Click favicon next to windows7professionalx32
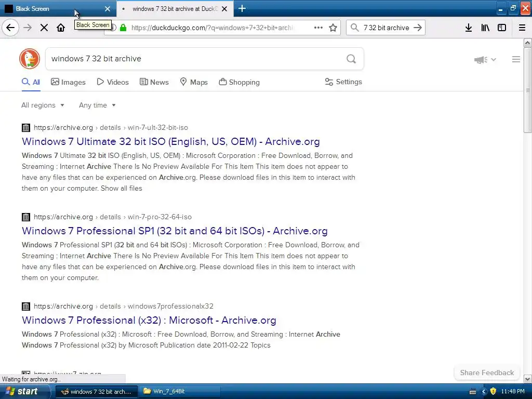This screenshot has height=399, width=532. click(x=26, y=307)
